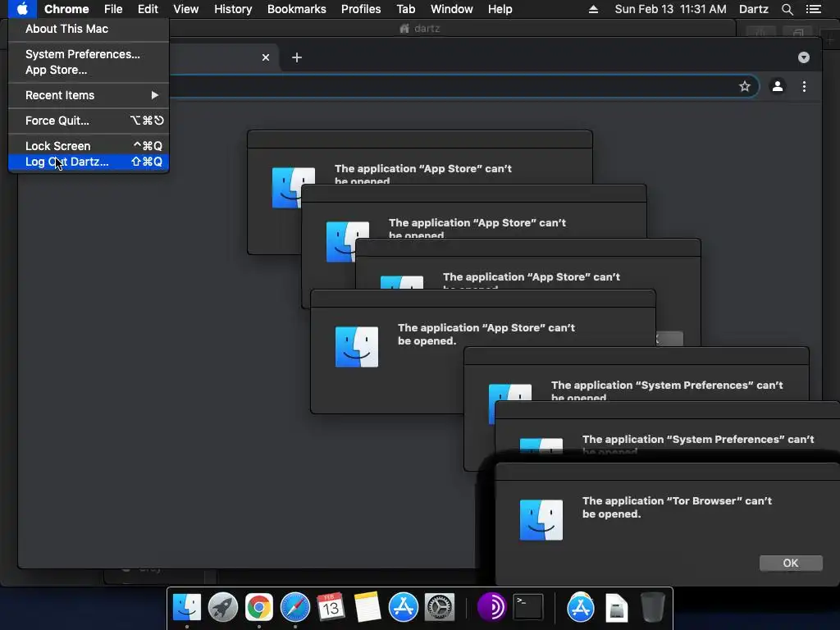The image size is (840, 630).
Task: Choose App Store... from Apple menu
Action: click(x=89, y=70)
